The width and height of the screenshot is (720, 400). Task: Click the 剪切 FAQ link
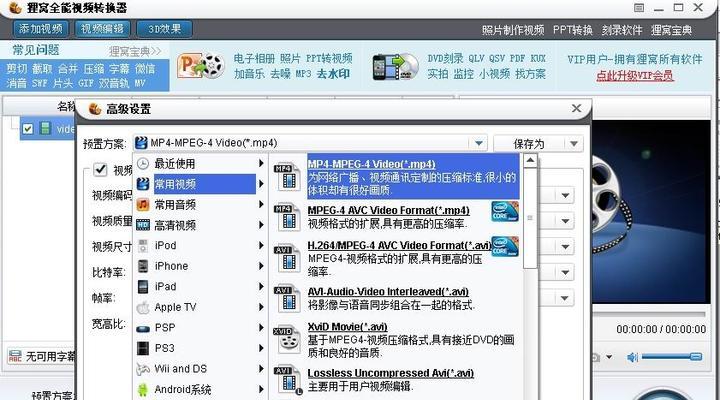(17, 69)
